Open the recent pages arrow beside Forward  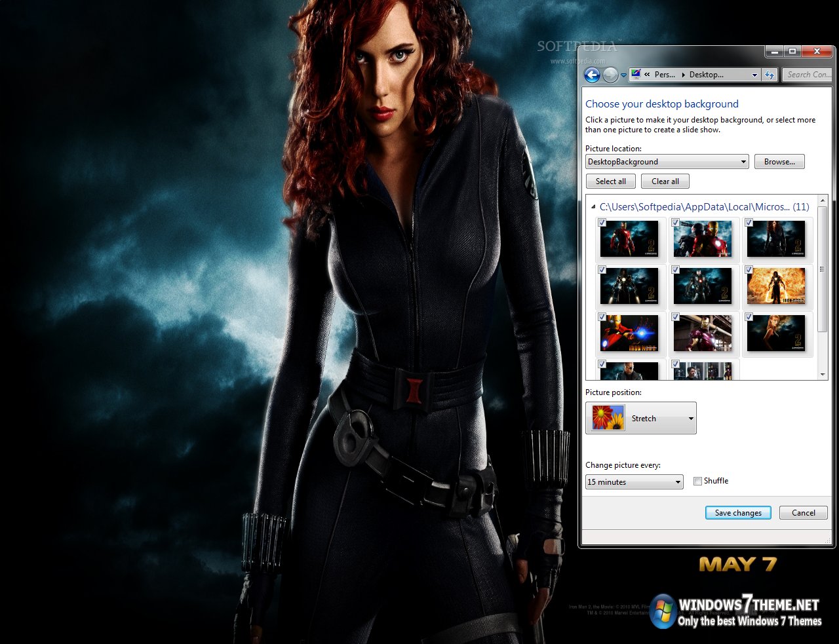coord(623,75)
